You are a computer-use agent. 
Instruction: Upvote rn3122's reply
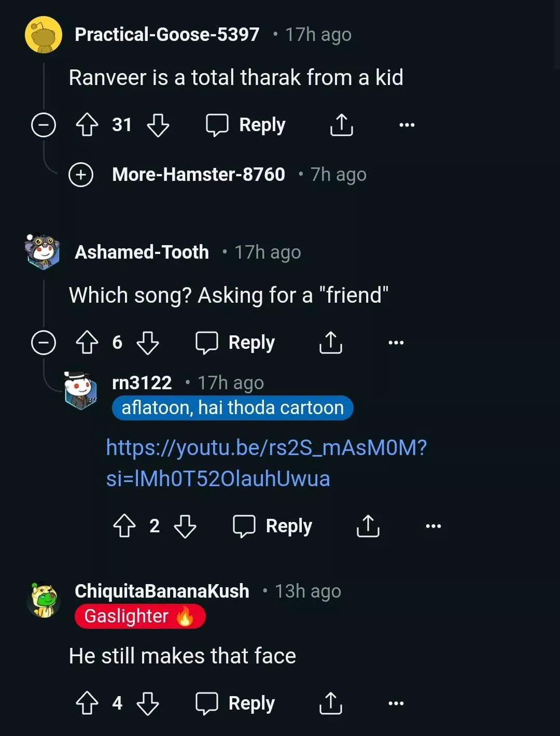pyautogui.click(x=124, y=526)
